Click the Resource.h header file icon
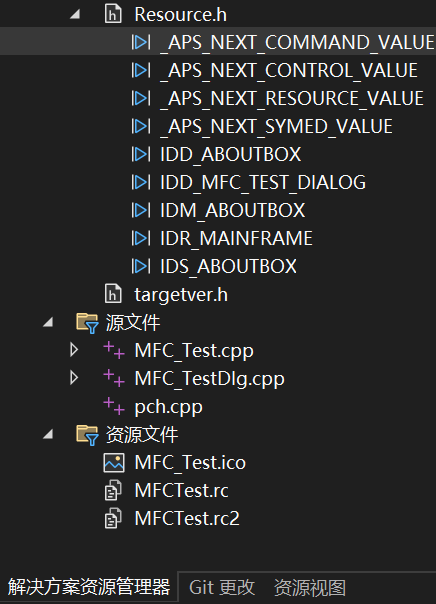Screen dimensions: 436x604 (113, 14)
